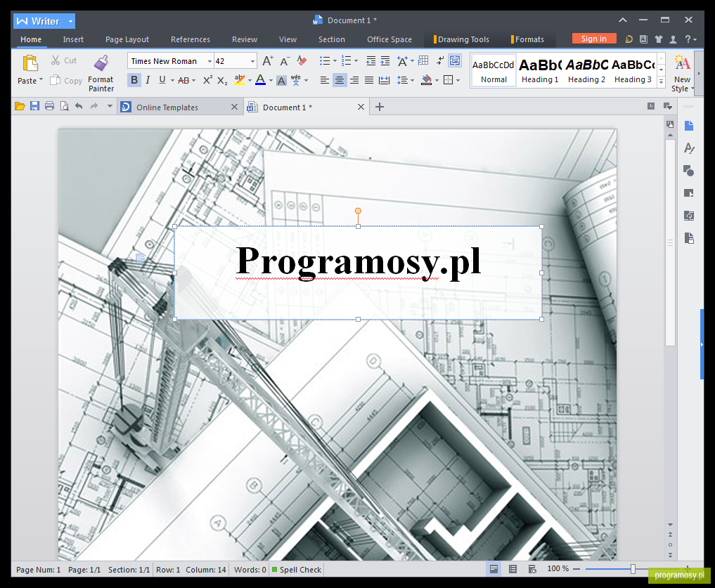Open the Times New Roman font dropdown
Image resolution: width=715 pixels, height=588 pixels.
[x=210, y=61]
